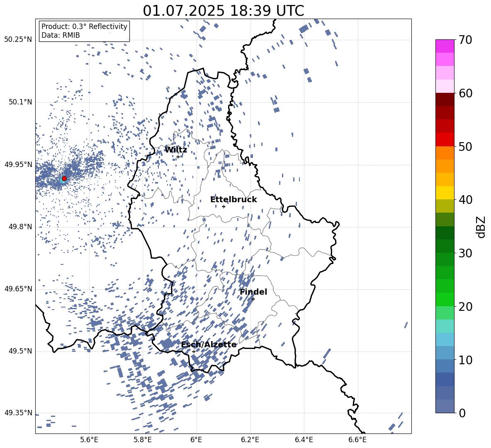Click the red radar location marker
Image resolution: width=491 pixels, height=448 pixels.
pyautogui.click(x=64, y=178)
